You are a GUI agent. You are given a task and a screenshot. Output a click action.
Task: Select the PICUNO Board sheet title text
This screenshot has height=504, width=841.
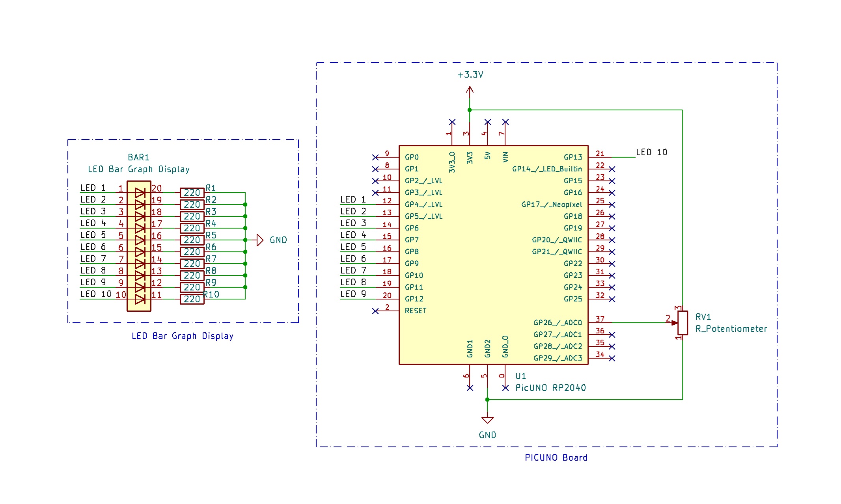[556, 458]
